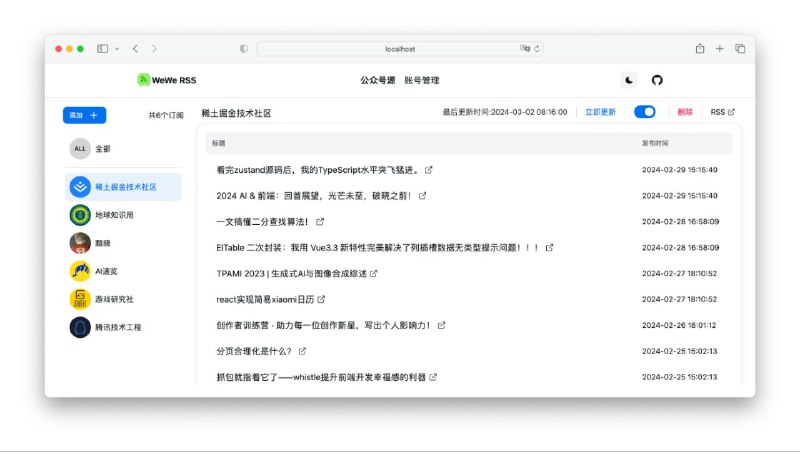800x452 pixels.
Task: Click the WeWe RSS logo
Action: (x=166, y=80)
